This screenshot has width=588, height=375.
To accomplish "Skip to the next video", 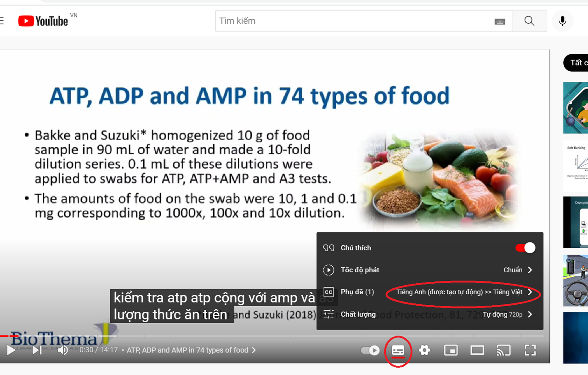I will tap(37, 350).
